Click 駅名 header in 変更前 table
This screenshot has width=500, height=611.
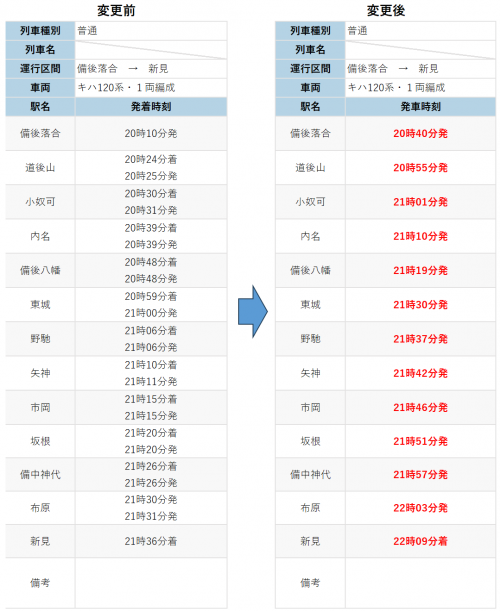40,107
